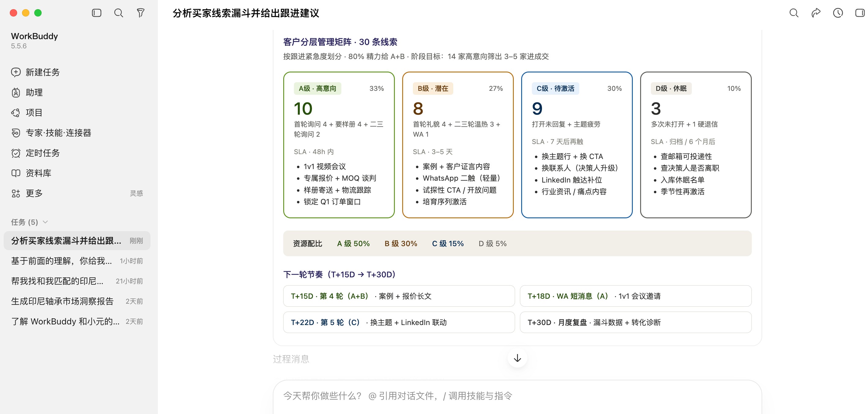The height and width of the screenshot is (414, 868).
Task: Click the WorkBuddy app title
Action: [34, 36]
